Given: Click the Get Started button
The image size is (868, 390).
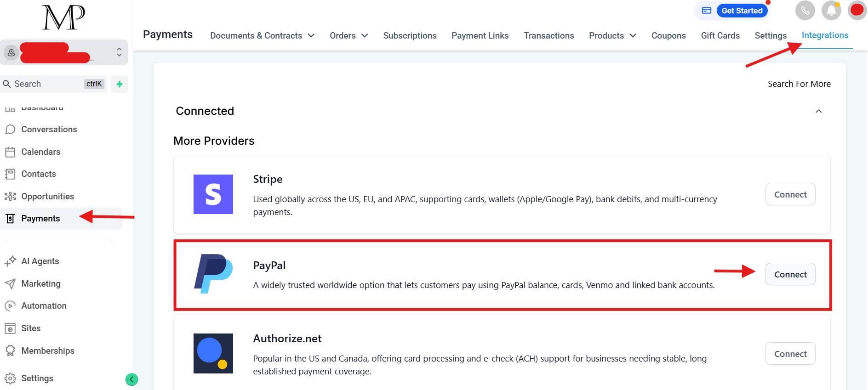Looking at the screenshot, I should pyautogui.click(x=742, y=11).
